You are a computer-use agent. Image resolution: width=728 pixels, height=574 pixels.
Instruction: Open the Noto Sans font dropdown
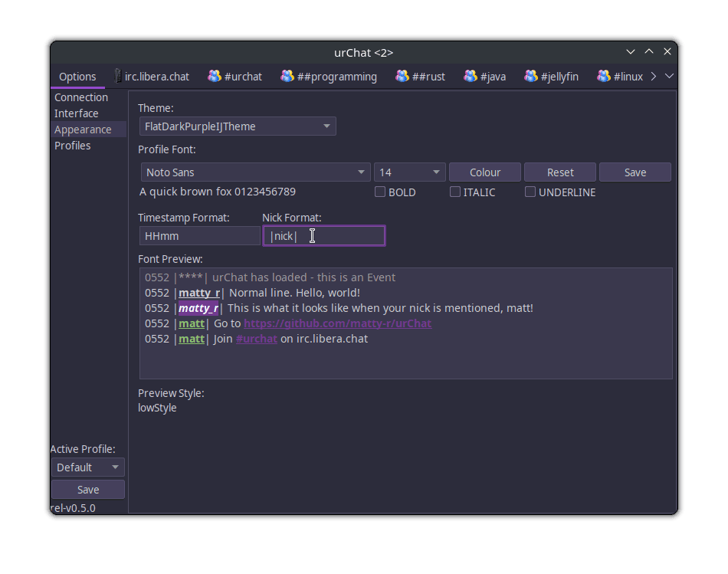click(255, 172)
